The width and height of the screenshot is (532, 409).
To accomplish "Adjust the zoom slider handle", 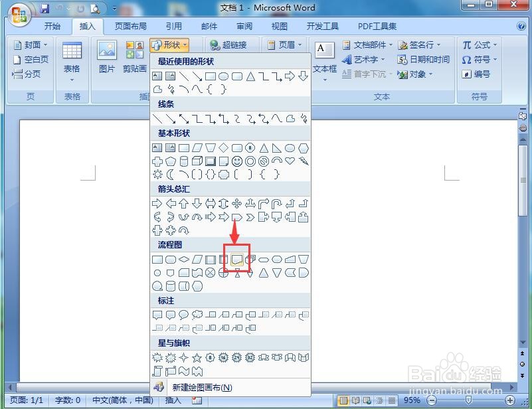I will pos(468,400).
